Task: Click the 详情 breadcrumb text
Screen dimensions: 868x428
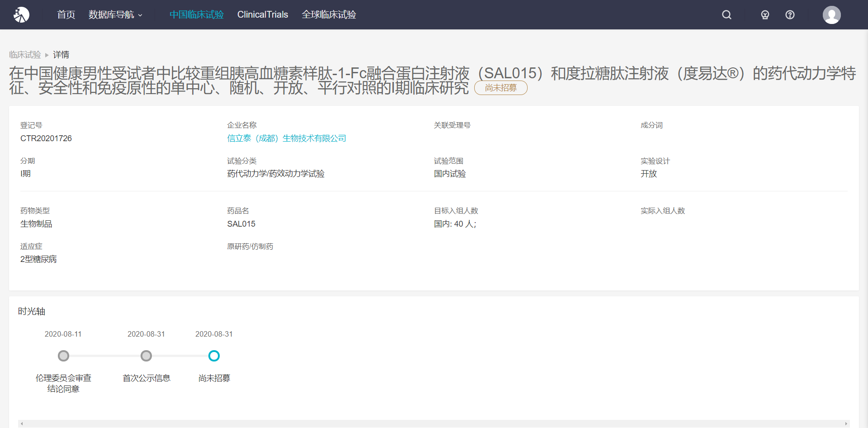Action: coord(61,55)
